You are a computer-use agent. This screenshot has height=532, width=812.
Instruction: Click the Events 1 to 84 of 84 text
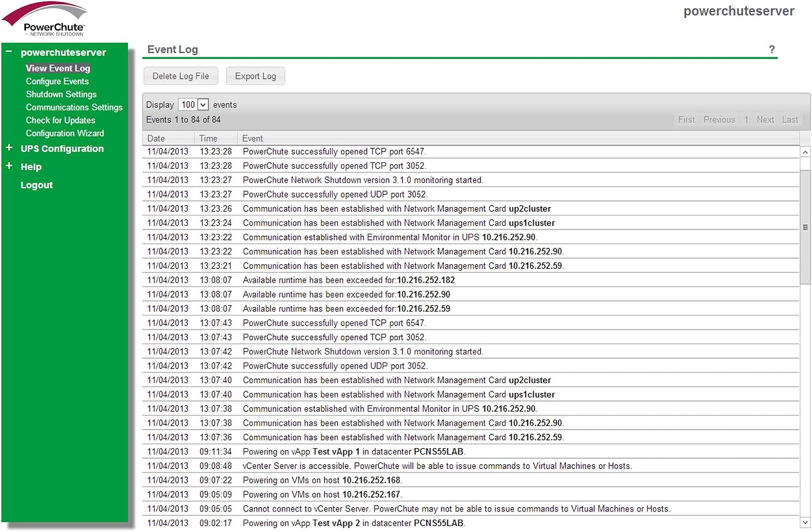[184, 120]
